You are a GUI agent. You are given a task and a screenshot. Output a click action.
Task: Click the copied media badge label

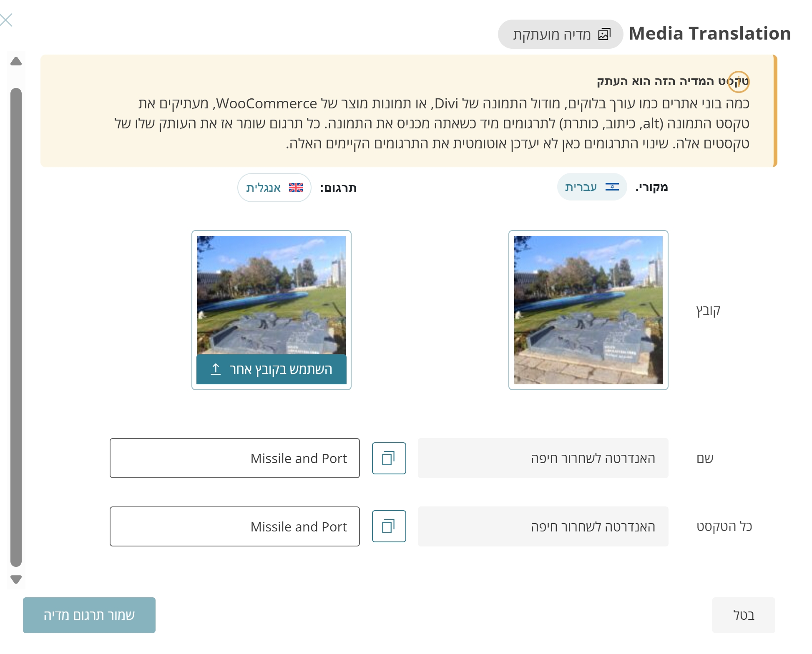tap(552, 34)
